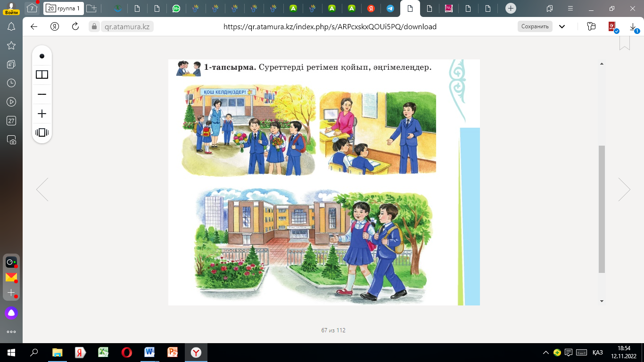The height and width of the screenshot is (362, 644).
Task: Expand the dropdown arrow beside Сохранить
Action: (562, 27)
